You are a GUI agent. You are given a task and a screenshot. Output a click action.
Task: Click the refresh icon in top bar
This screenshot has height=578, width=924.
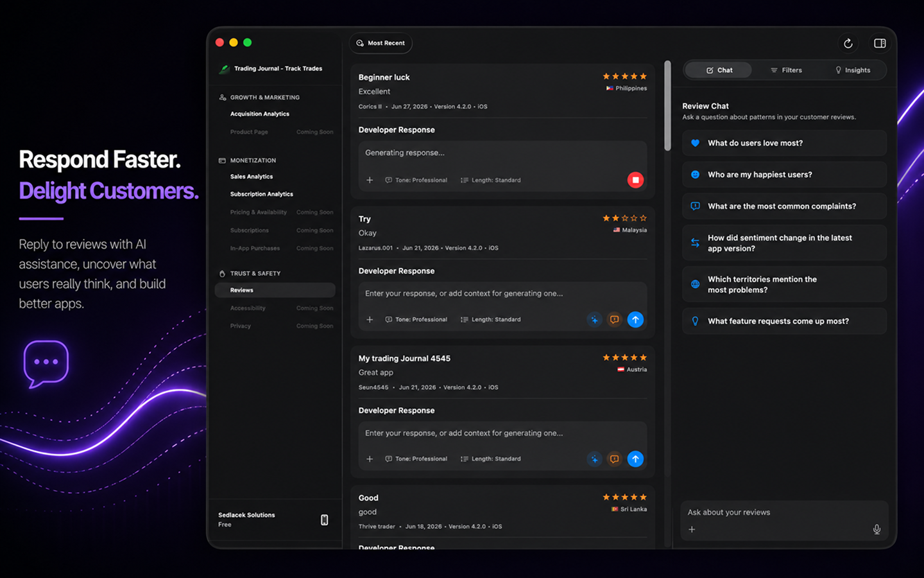coord(848,43)
